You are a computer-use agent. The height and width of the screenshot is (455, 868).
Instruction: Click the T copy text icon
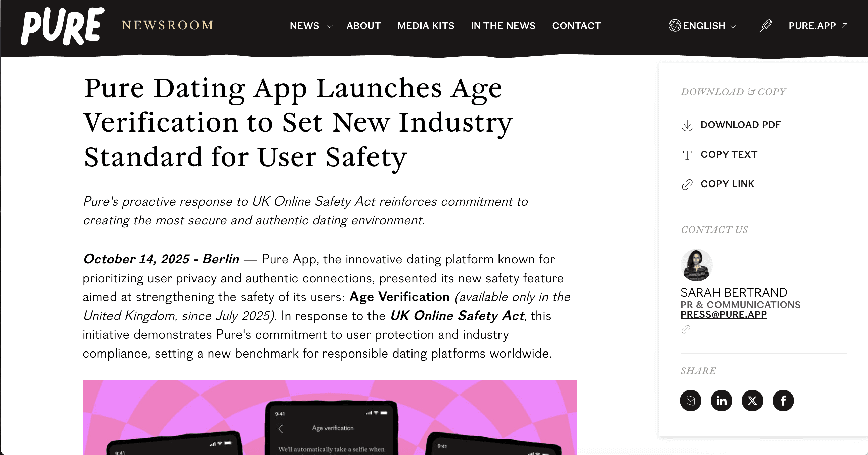click(x=687, y=155)
